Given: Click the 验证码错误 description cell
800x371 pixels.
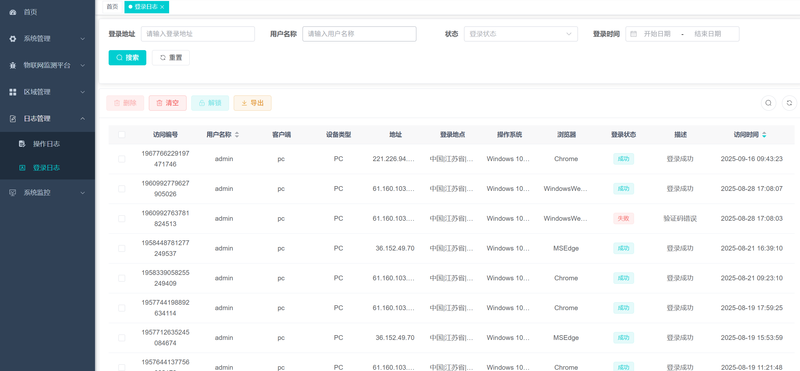Looking at the screenshot, I should point(680,218).
